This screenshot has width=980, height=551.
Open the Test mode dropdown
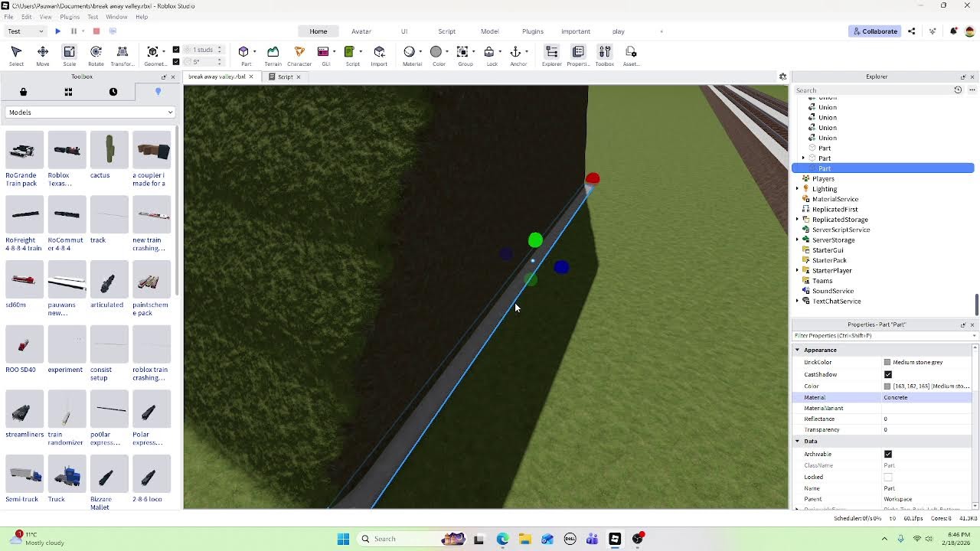[26, 31]
